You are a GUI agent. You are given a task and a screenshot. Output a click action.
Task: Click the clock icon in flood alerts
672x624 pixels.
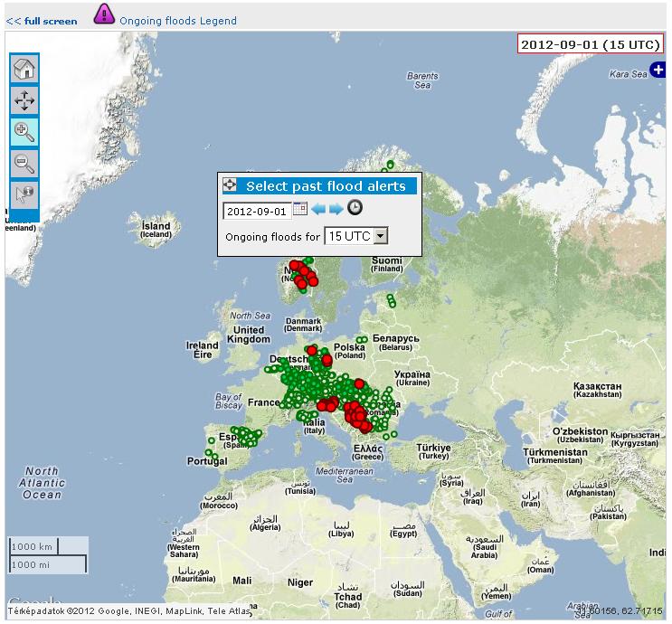[x=355, y=208]
